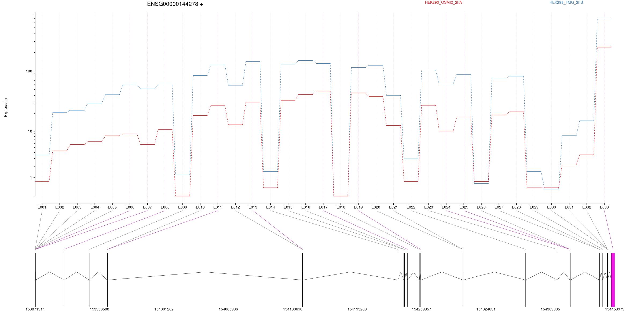
Task: Click exon label E015
Action: coord(288,207)
